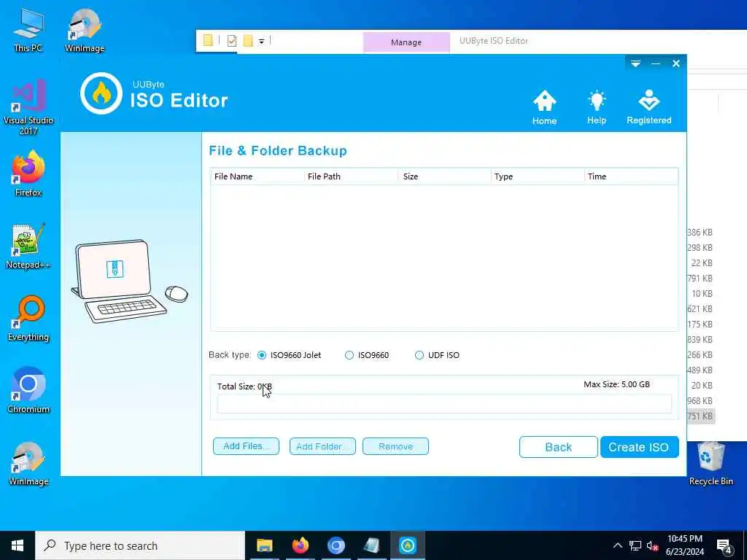Click UUByte ISO Editor taskbar icon
The image size is (747, 560).
(x=407, y=545)
